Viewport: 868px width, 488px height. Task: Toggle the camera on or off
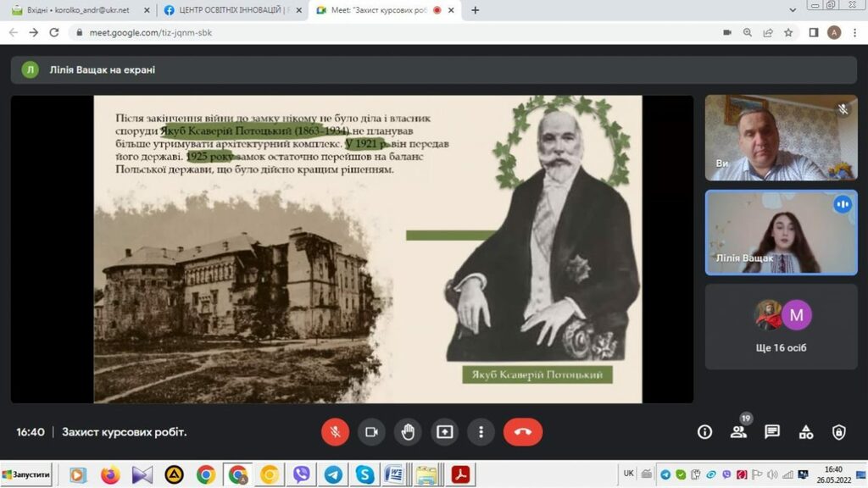coord(371,432)
